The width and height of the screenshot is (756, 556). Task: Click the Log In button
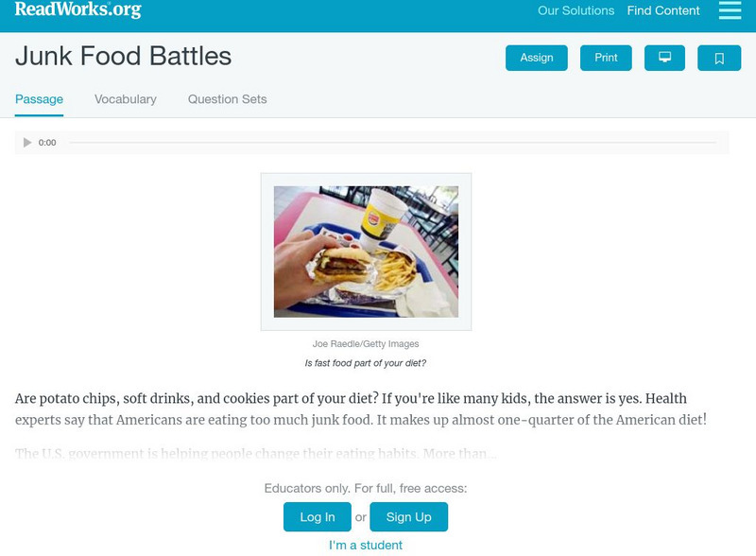click(317, 517)
